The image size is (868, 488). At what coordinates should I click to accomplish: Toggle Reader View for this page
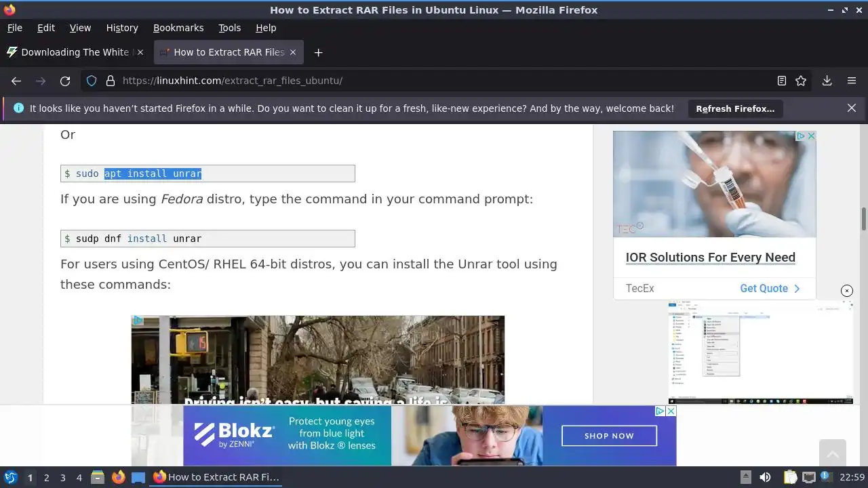pos(782,81)
